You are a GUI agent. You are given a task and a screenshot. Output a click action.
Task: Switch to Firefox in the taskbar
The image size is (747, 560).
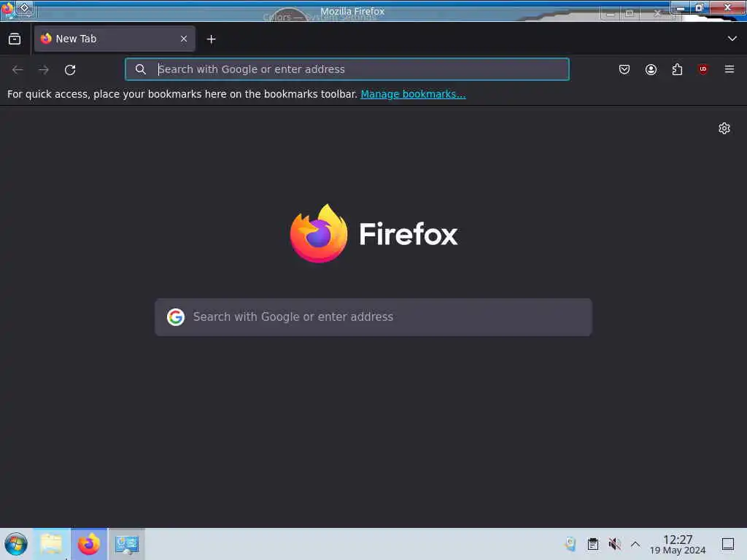pos(89,544)
